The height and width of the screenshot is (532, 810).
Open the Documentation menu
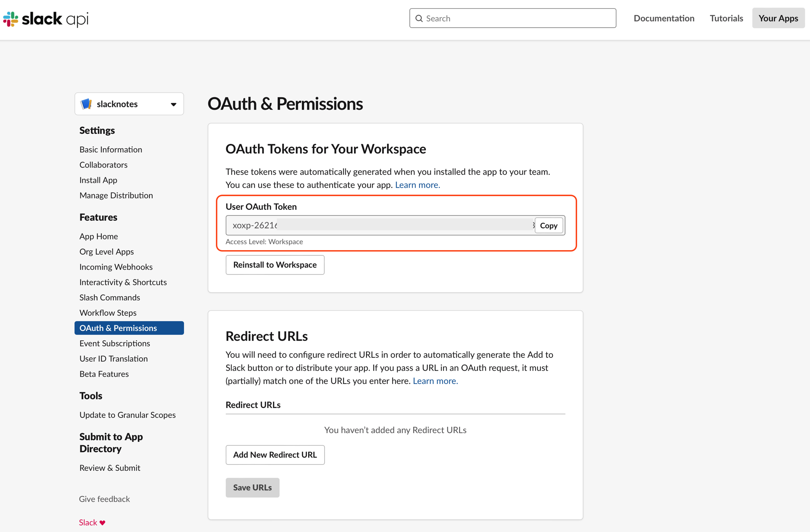tap(664, 18)
